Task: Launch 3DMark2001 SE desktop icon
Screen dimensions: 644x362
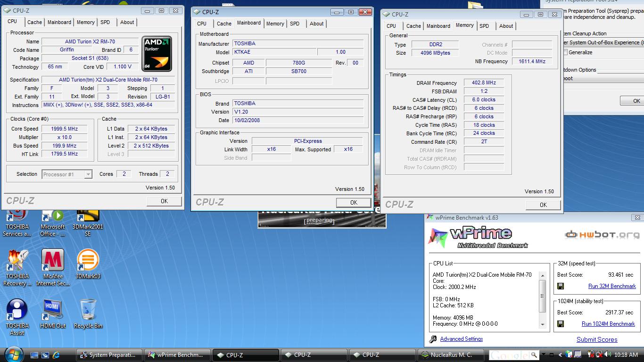Action: [x=88, y=222]
